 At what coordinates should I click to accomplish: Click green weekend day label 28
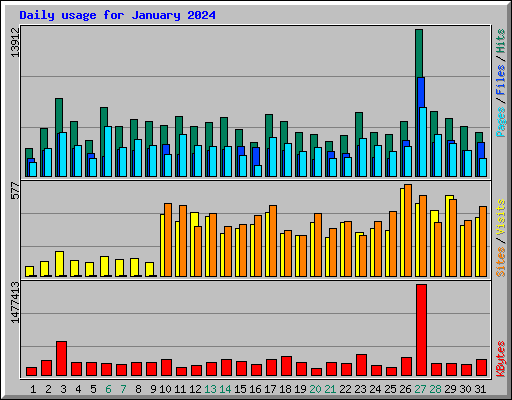[x=435, y=389]
